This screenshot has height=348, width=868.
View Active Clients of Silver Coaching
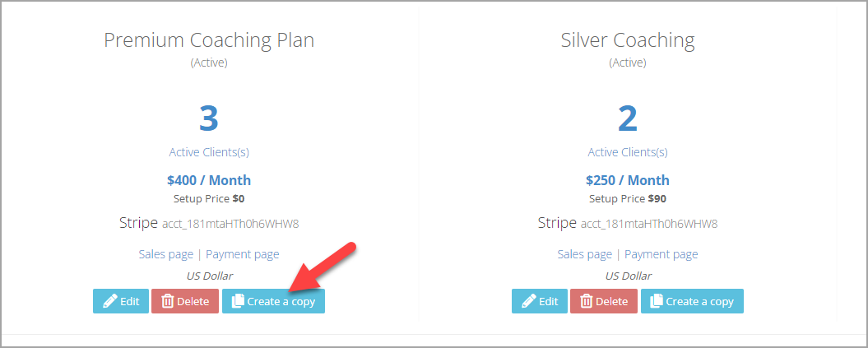tap(628, 152)
